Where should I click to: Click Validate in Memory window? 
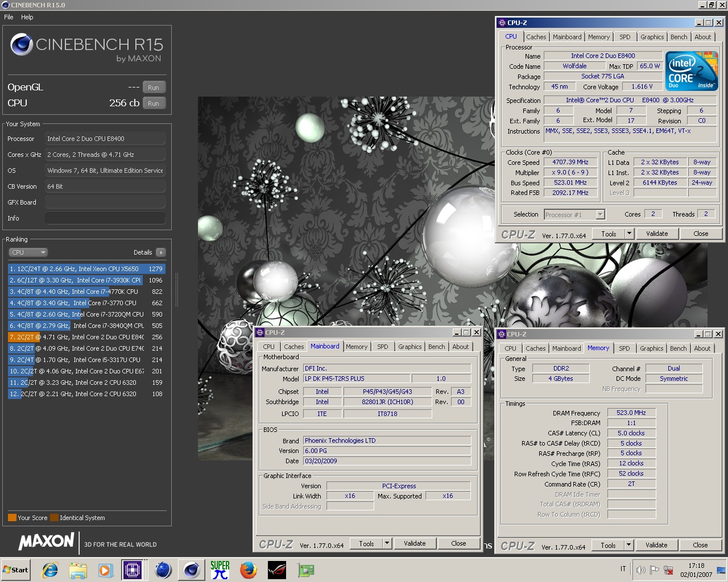(x=656, y=545)
